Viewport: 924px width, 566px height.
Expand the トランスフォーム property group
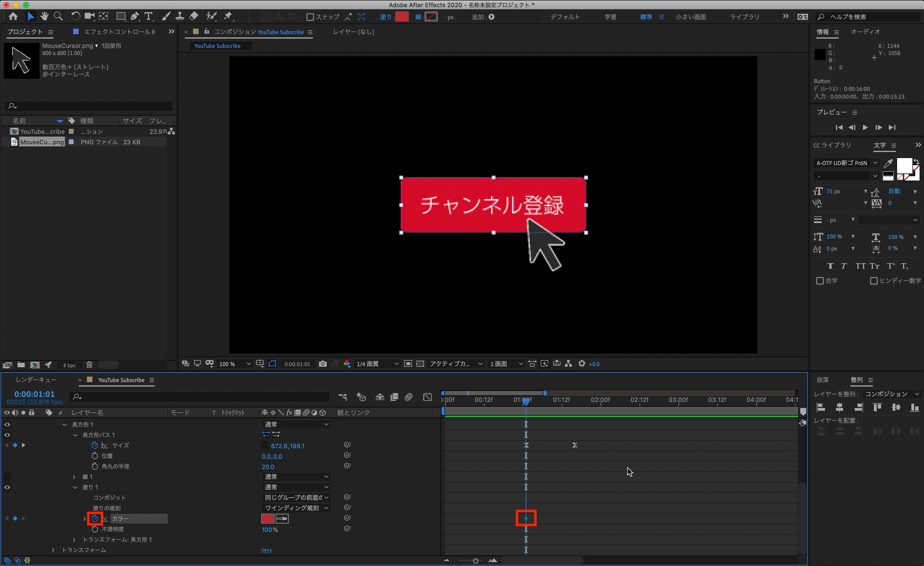pyautogui.click(x=53, y=550)
